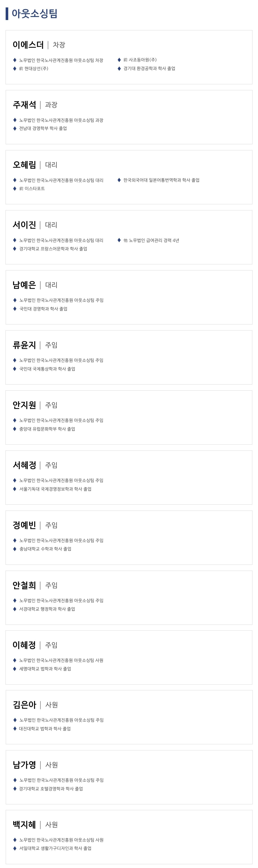This screenshot has height=868, width=258.
Task: Click the bullet before 충남대학교 수학과 학사 졸업
Action: pos(15,549)
